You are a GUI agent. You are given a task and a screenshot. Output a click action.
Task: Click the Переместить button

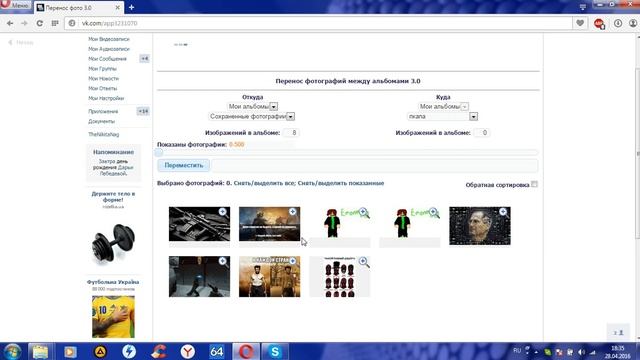[x=183, y=165]
